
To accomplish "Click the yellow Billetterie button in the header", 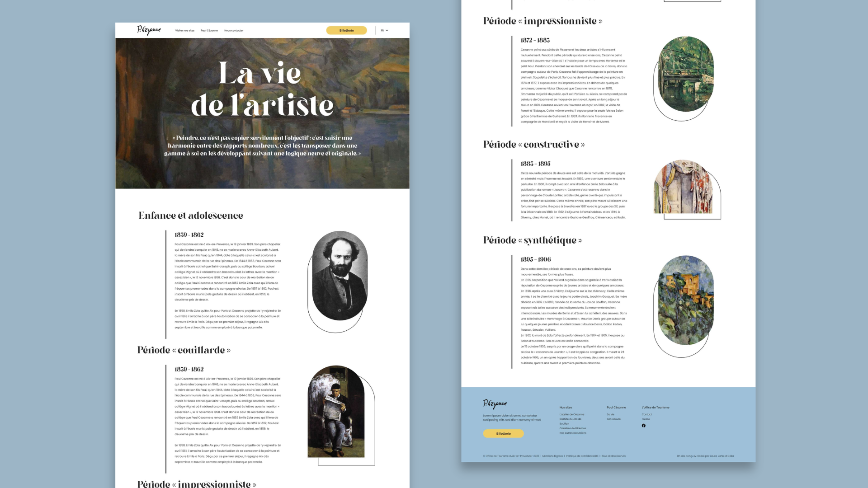I will 347,30.
